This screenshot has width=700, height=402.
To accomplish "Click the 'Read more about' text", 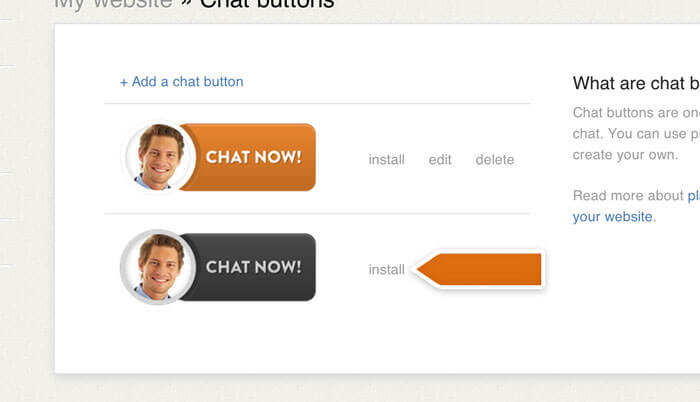I will (x=628, y=195).
